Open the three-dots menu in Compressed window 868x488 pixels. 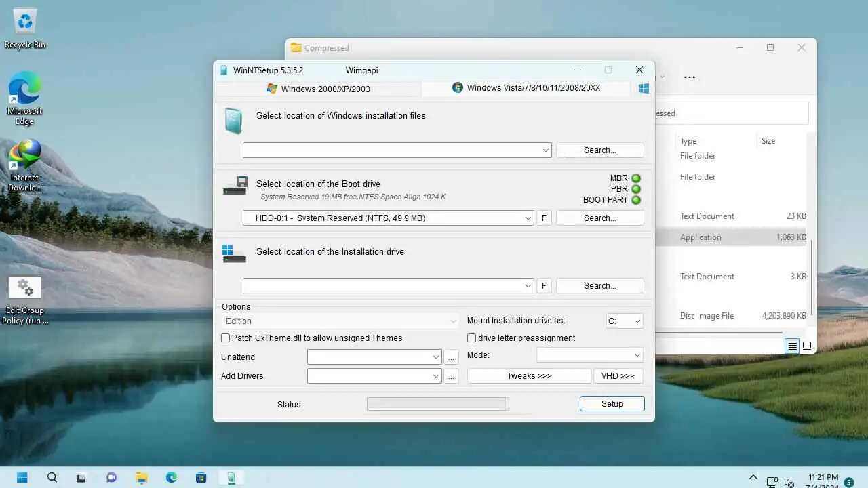point(690,77)
